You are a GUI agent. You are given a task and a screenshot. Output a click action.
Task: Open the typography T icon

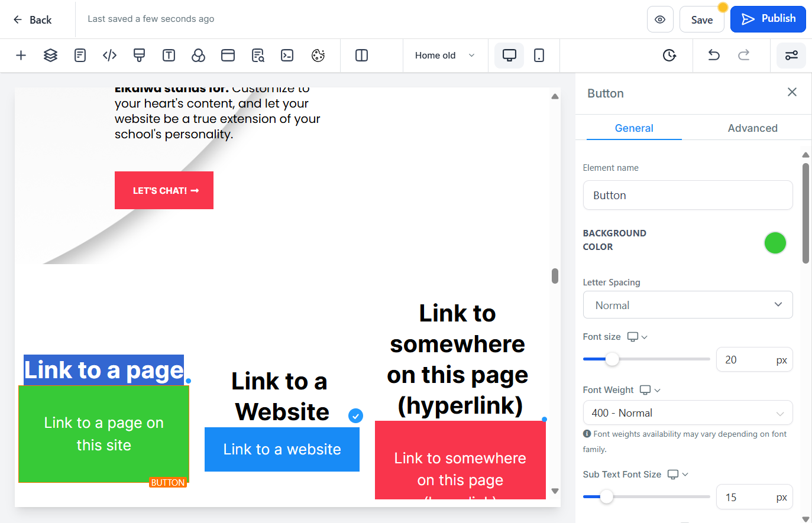pos(169,56)
